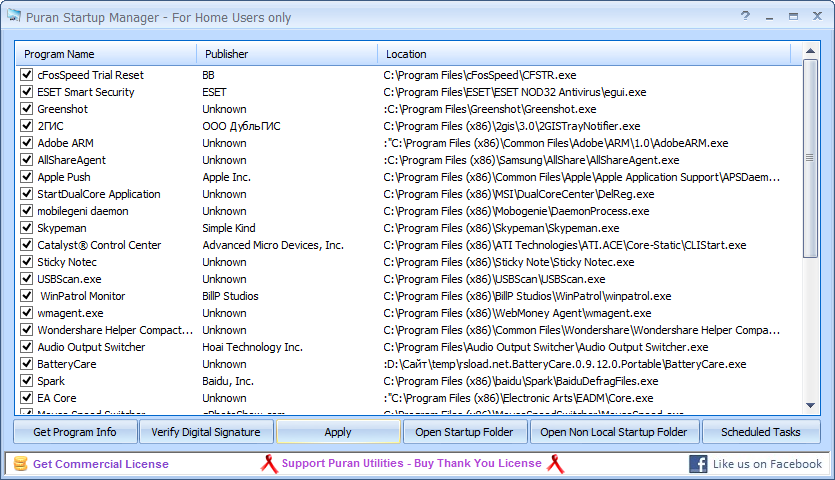This screenshot has height=480, width=835.
Task: Click the egui.exe location path
Action: click(x=515, y=92)
